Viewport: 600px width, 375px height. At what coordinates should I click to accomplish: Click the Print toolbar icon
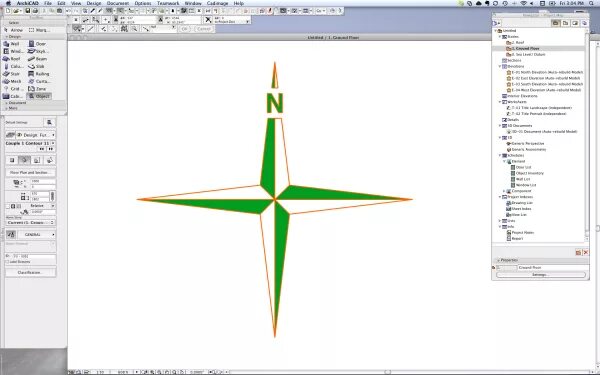[35, 11]
